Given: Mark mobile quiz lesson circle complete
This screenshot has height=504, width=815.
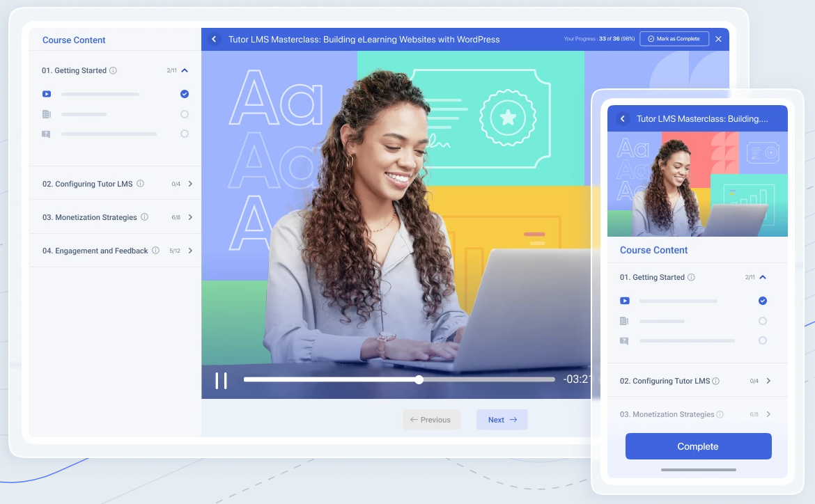Looking at the screenshot, I should tap(763, 340).
